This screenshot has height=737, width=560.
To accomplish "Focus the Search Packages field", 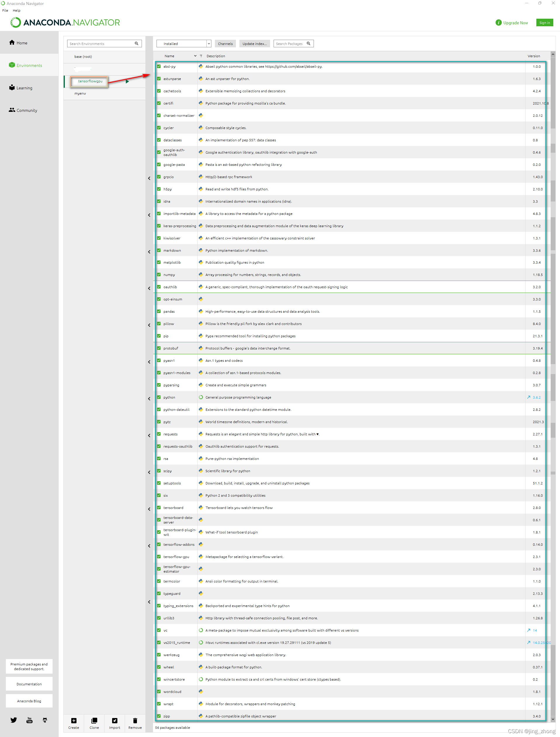I will pos(293,43).
